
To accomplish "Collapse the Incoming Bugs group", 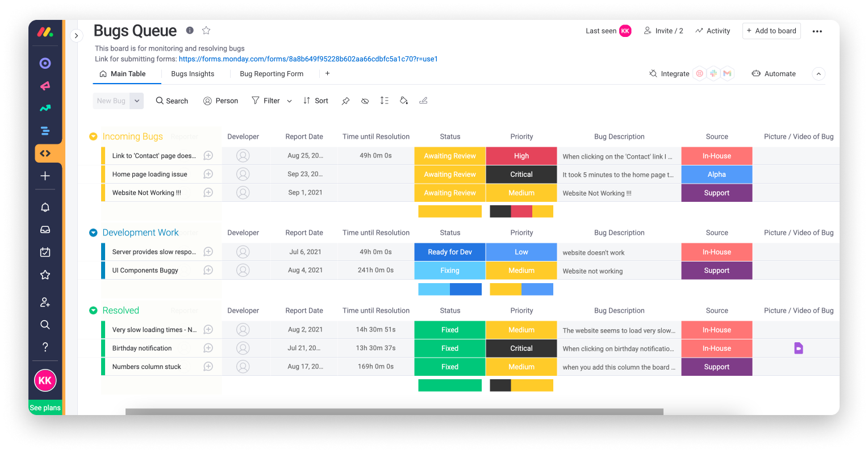I will coord(93,136).
